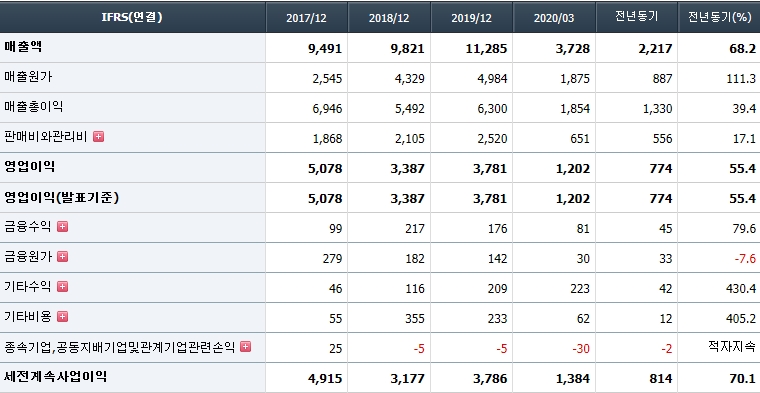The image size is (760, 393).
Task: Expand 기타비용 row plus icon
Action: [63, 316]
